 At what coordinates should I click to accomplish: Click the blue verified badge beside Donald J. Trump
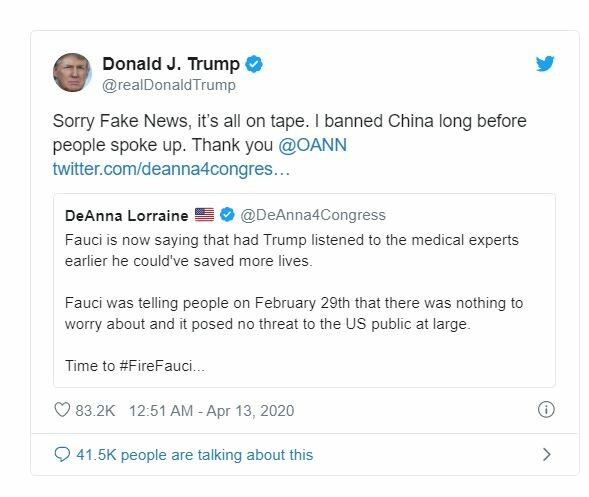click(254, 64)
